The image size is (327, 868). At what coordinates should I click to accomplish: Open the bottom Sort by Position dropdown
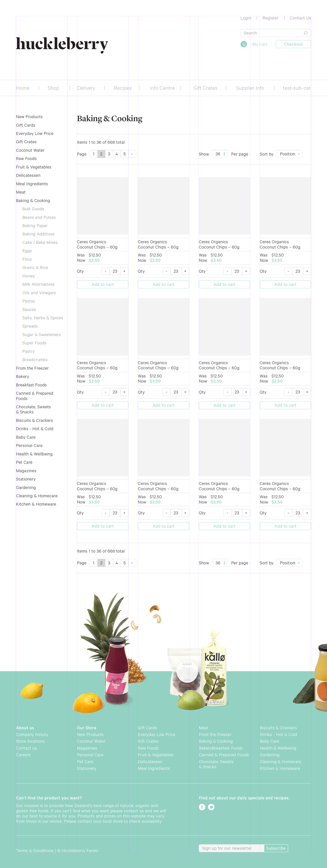pos(289,563)
